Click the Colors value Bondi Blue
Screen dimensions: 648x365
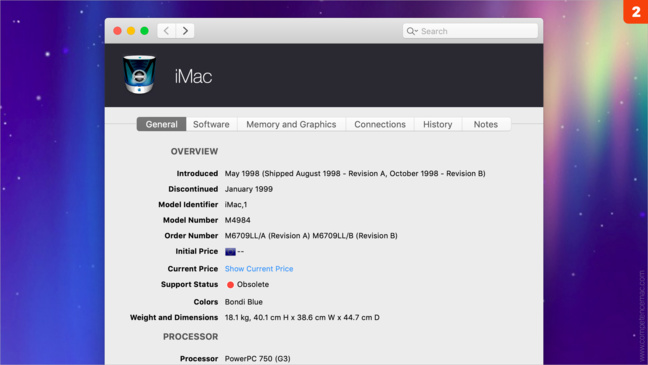click(x=244, y=302)
